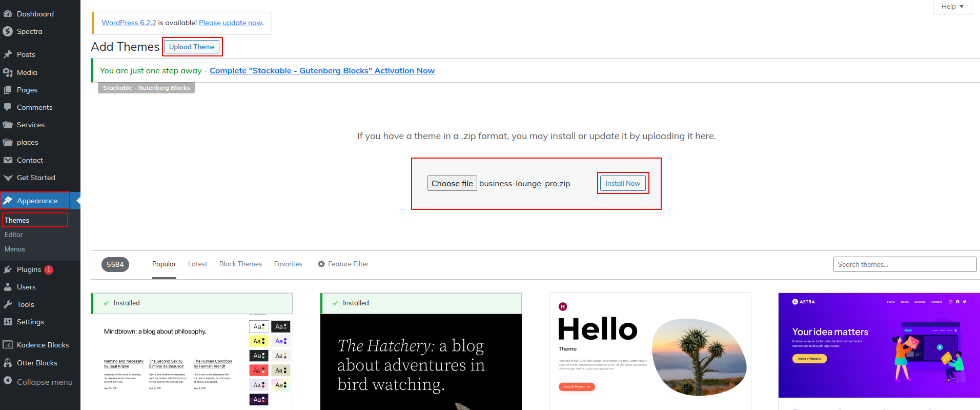This screenshot has height=410, width=980.
Task: Click the 'Please update now' link
Action: pyautogui.click(x=231, y=23)
